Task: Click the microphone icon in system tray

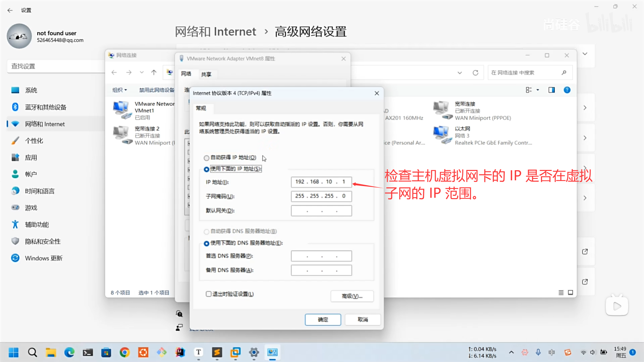Action: [x=538, y=352]
